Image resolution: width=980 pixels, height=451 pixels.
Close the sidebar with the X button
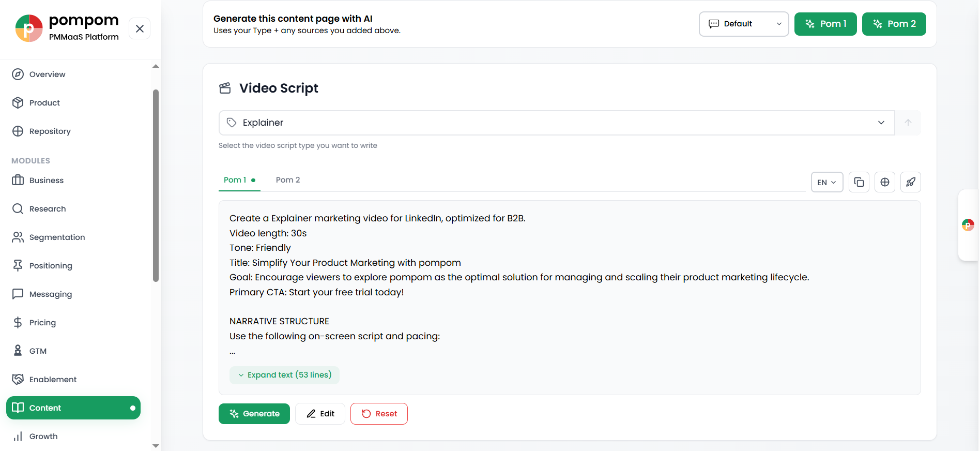tap(140, 28)
